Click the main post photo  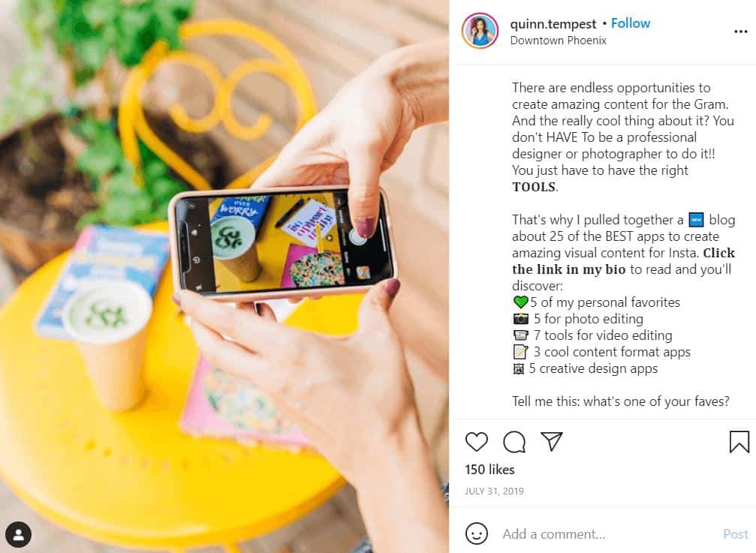coord(224,276)
